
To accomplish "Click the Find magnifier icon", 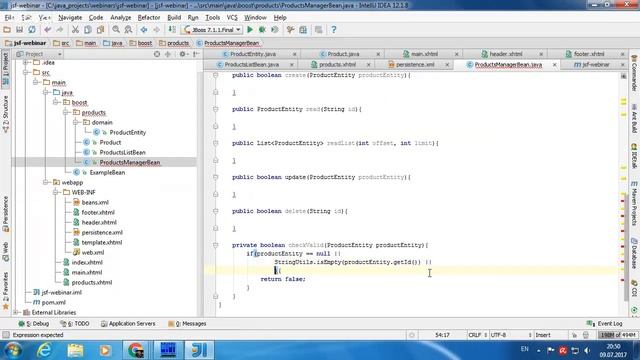I will (x=116, y=30).
